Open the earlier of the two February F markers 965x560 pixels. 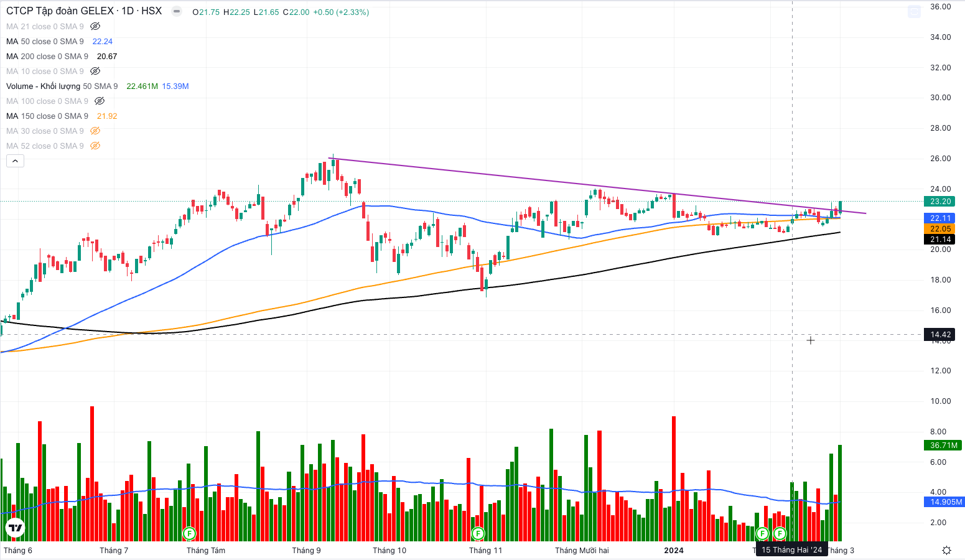point(762,533)
